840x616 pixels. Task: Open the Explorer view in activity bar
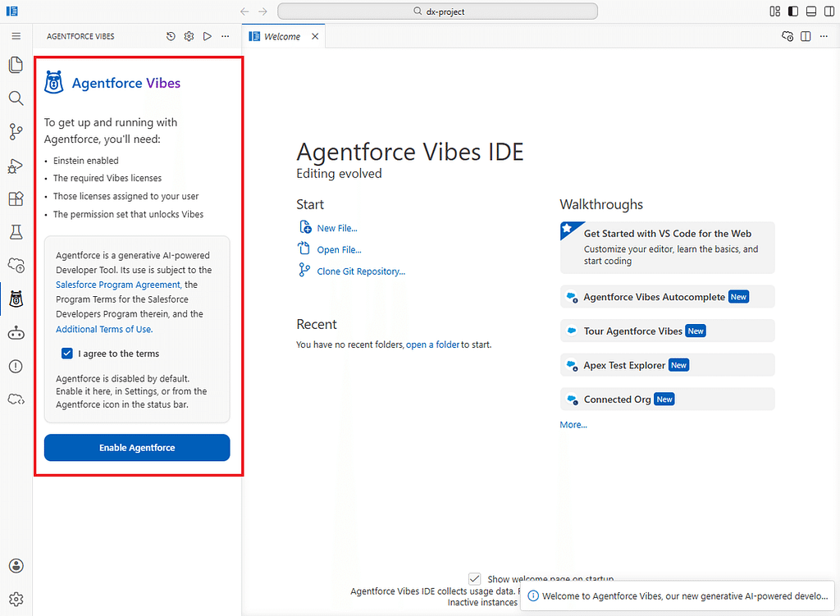[16, 65]
